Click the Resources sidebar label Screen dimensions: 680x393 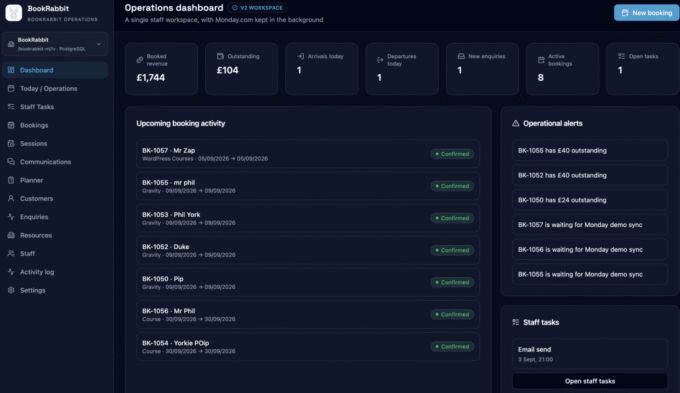[36, 235]
